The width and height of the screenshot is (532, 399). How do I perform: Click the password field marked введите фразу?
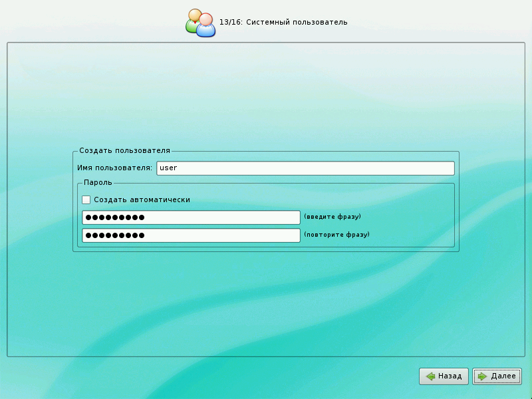click(x=191, y=217)
